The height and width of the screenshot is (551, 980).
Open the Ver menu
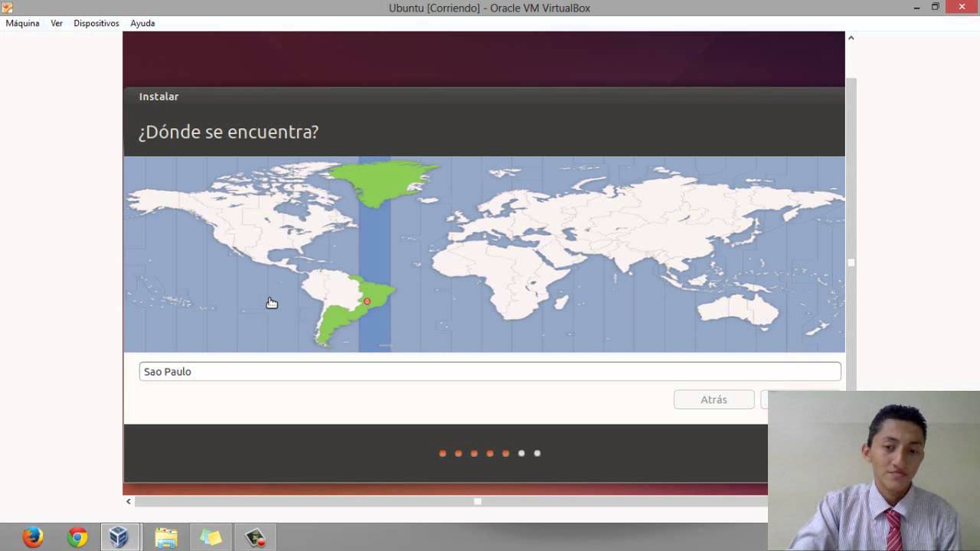[57, 23]
